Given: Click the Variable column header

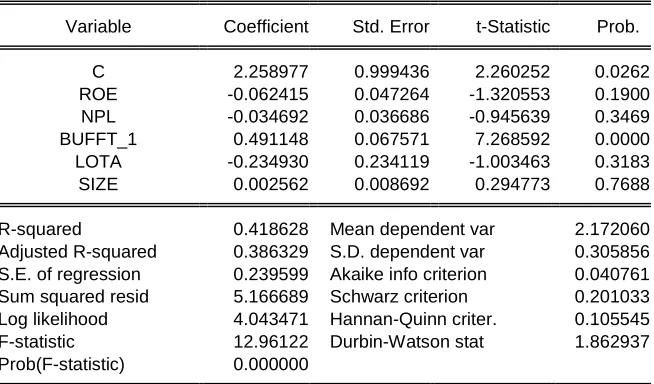Looking at the screenshot, I should pos(98,27).
